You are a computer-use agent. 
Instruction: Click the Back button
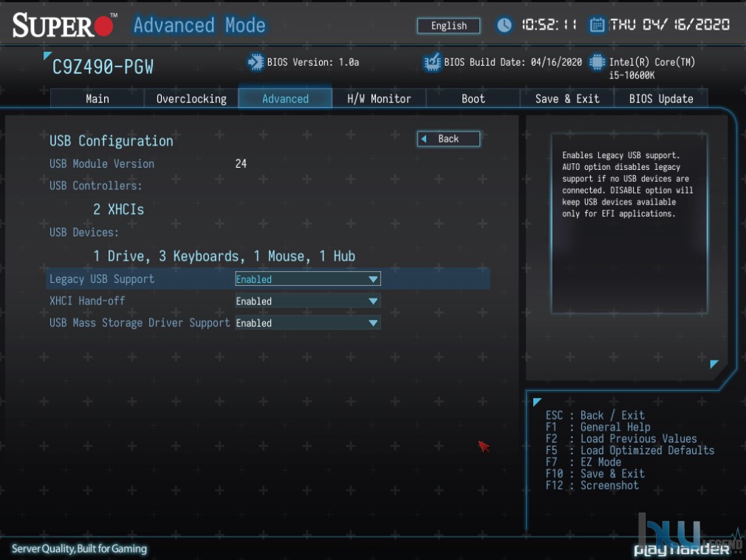pyautogui.click(x=448, y=139)
